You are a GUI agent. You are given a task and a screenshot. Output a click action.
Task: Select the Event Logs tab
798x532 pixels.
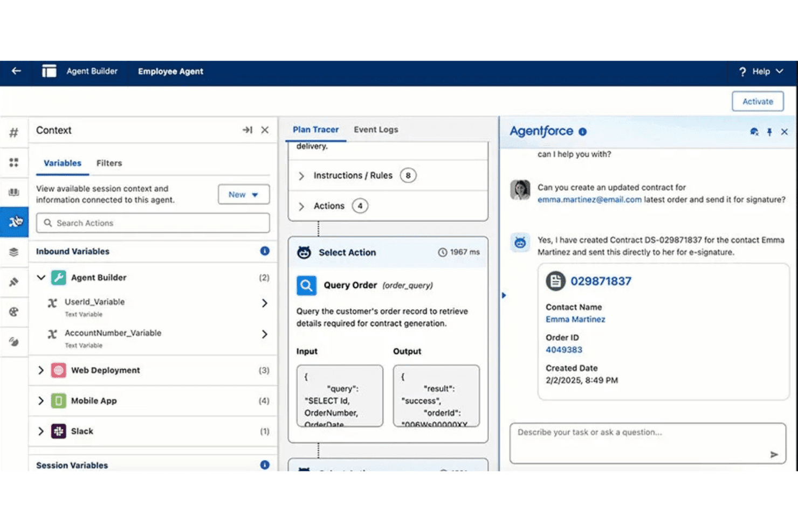pos(376,129)
